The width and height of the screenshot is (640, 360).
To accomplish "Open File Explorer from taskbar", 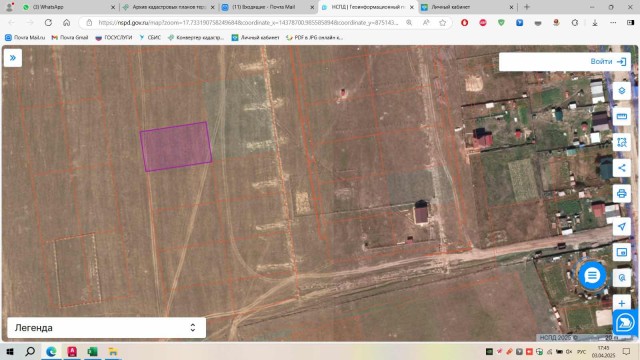I will [113, 351].
